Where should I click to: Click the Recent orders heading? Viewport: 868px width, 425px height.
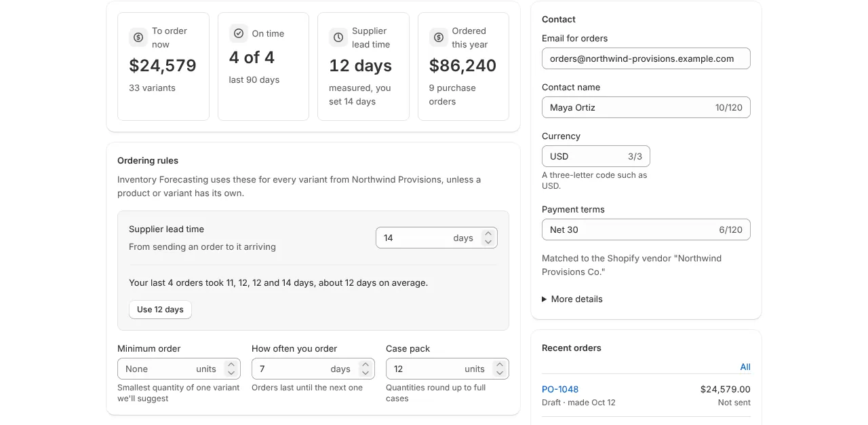pos(572,348)
